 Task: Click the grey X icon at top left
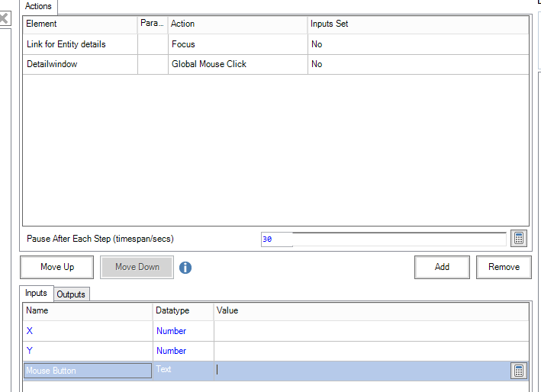point(4,18)
